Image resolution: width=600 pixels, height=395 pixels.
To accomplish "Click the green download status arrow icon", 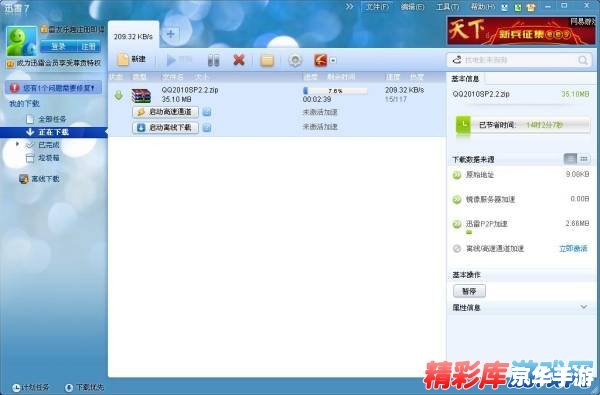I will [119, 95].
